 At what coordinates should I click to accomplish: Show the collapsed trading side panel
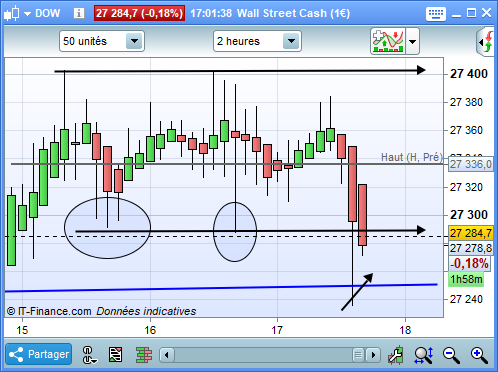(x=486, y=42)
